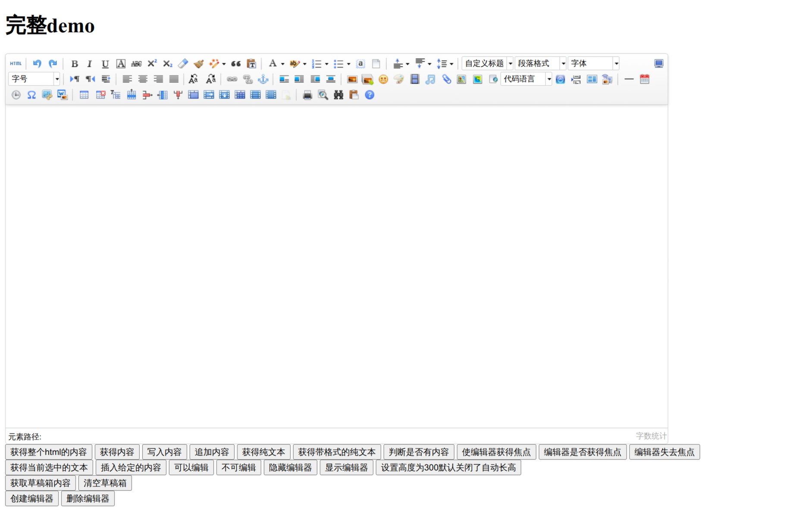Activate the format painter brush
This screenshot has width=811, height=532.
pos(198,64)
